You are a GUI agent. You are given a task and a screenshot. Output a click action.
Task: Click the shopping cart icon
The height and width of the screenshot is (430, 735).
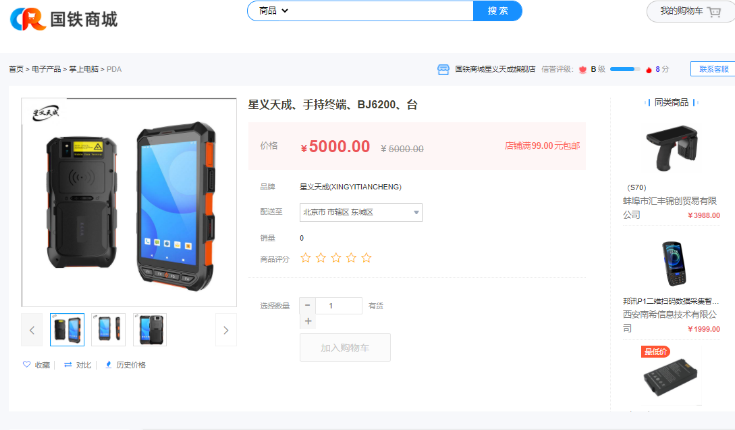tap(714, 11)
